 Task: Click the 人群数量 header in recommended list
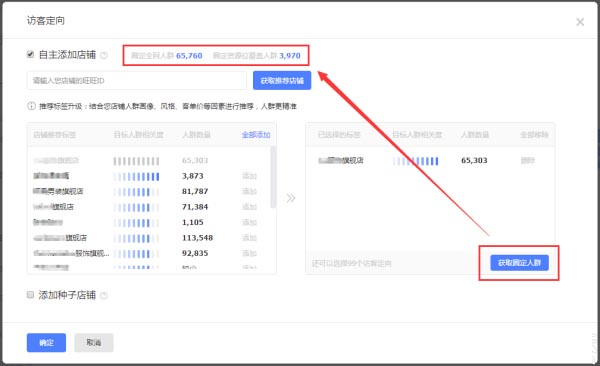tap(196, 135)
